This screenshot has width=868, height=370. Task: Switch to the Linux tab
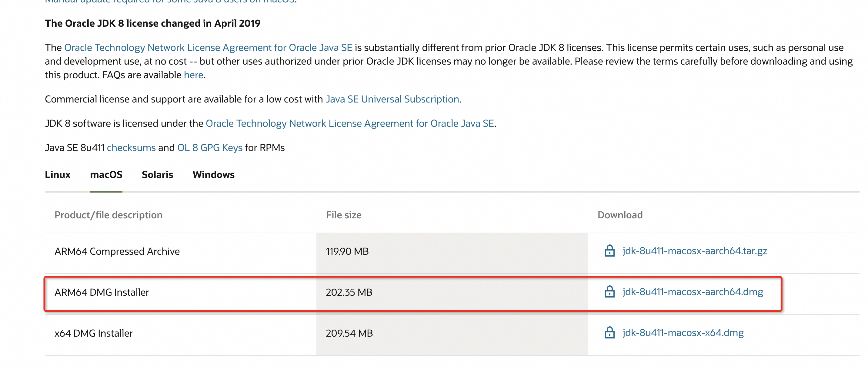tap(58, 175)
